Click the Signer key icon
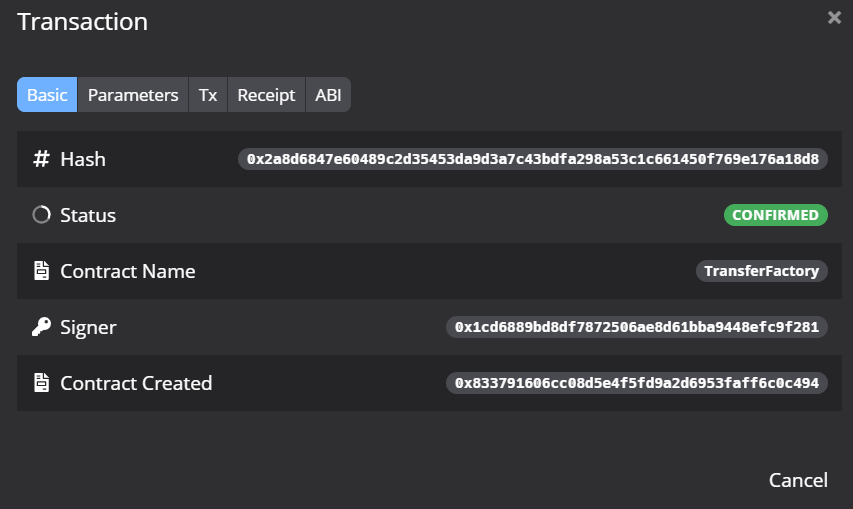 point(41,327)
